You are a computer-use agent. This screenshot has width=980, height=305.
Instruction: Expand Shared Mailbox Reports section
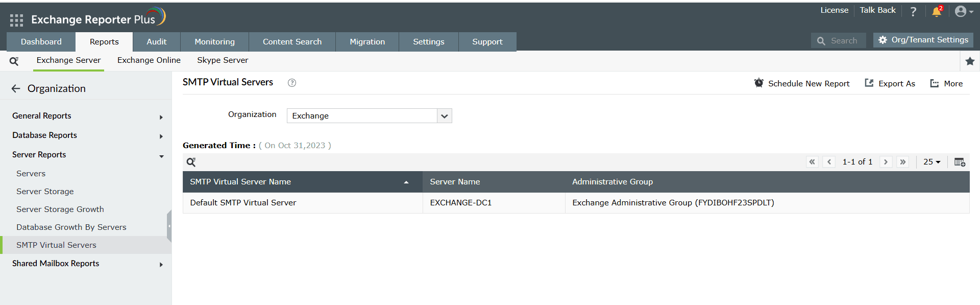pyautogui.click(x=86, y=264)
